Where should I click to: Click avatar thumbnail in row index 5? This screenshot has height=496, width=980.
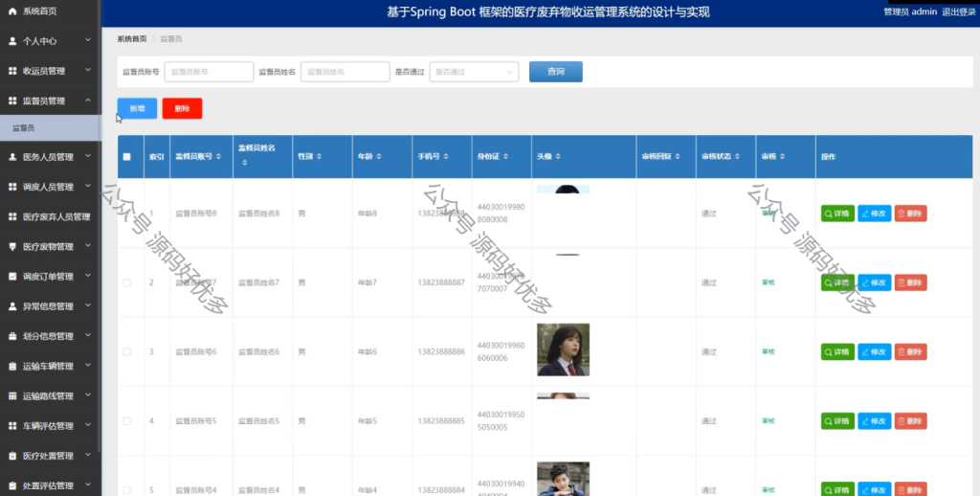[563, 479]
